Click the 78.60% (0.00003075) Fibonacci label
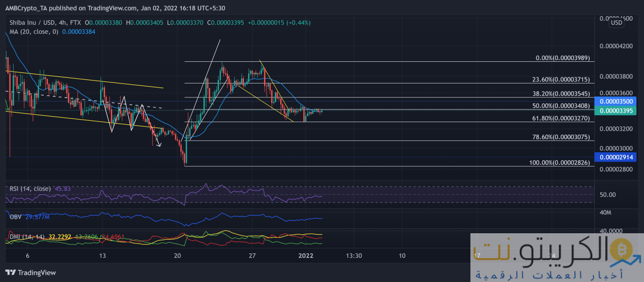Screen dimensions: 644x282 coord(560,137)
